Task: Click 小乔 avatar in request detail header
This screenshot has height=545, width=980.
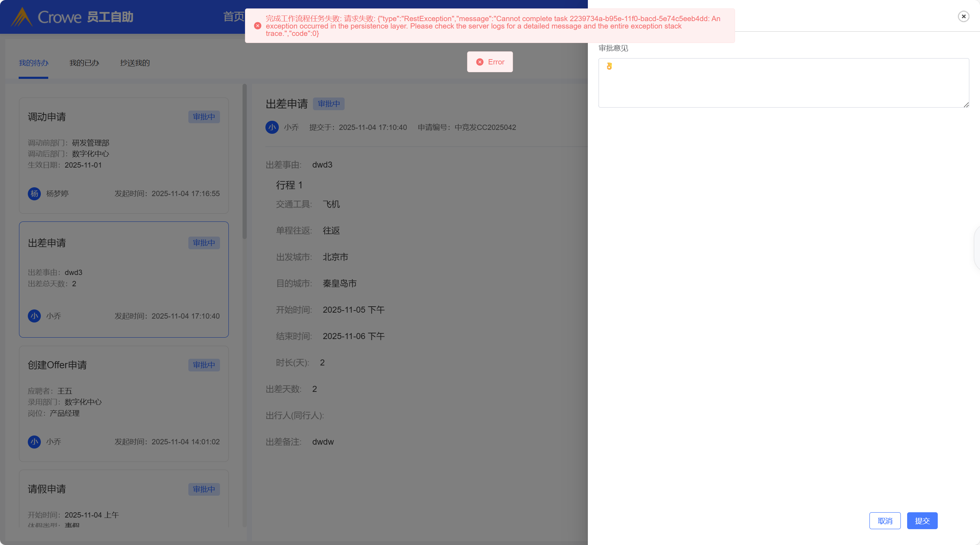Action: coord(272,127)
